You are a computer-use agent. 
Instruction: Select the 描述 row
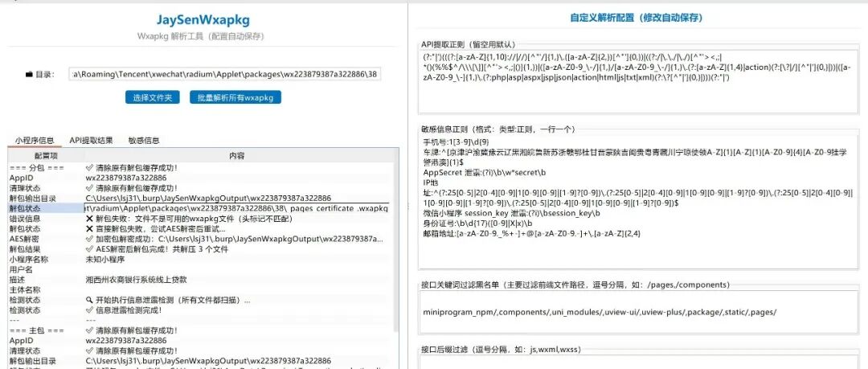[x=199, y=280]
